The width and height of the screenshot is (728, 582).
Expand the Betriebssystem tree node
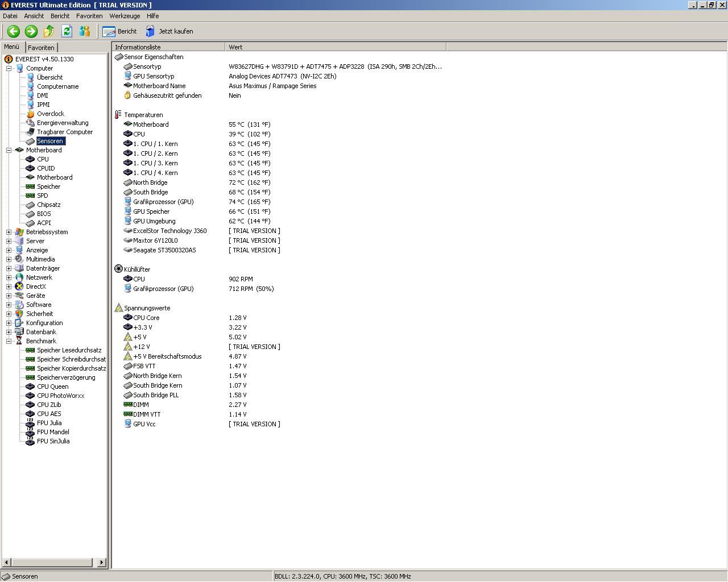point(9,232)
